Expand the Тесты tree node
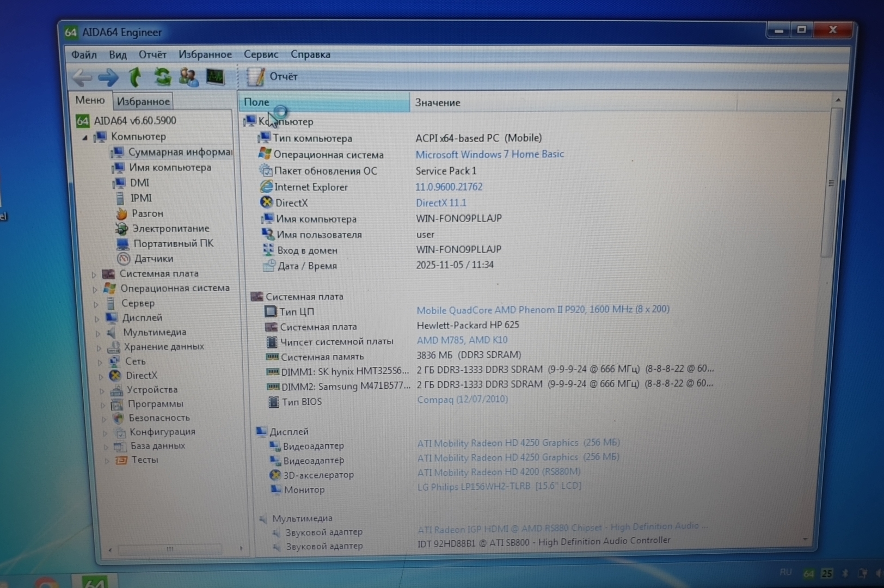884x588 pixels. [x=107, y=461]
